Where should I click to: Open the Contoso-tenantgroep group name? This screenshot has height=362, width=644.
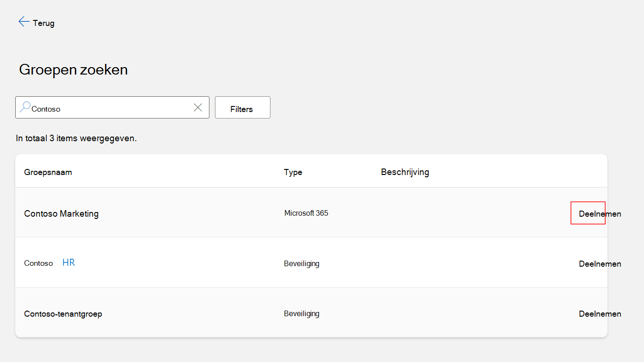click(63, 314)
